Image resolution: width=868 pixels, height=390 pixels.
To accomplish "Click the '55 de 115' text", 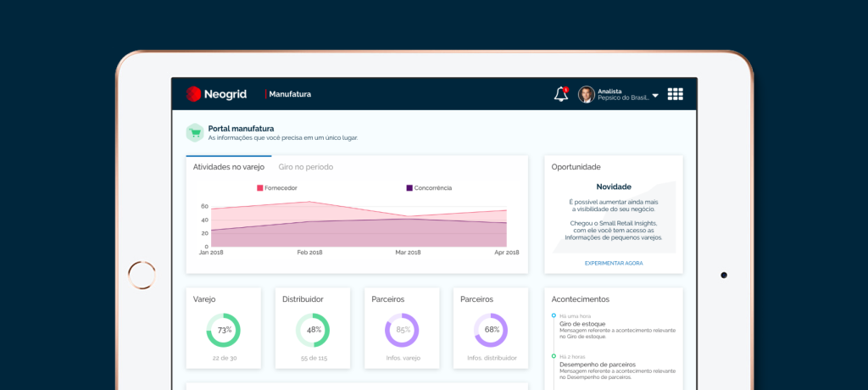I will coord(314,358).
